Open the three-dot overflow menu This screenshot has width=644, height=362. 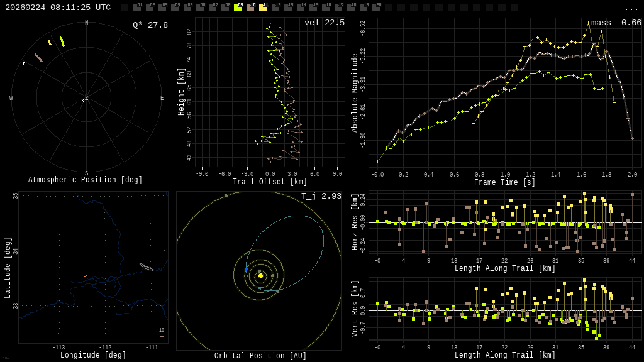tap(631, 8)
